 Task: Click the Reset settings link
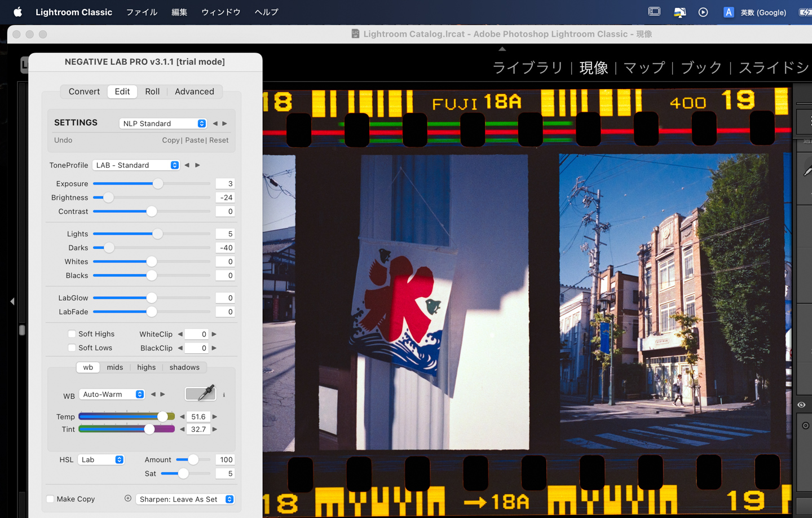(219, 140)
